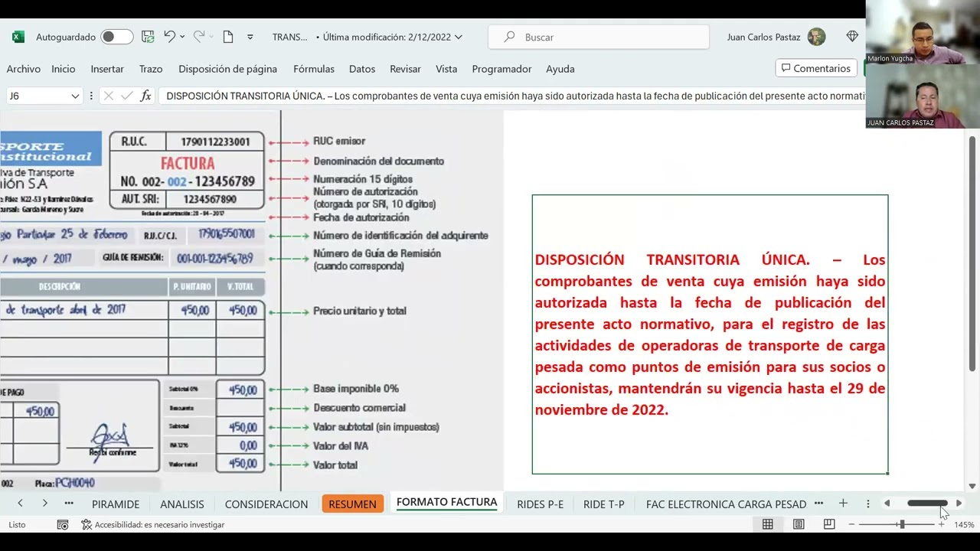Click Marlon Yugcha video thumbnail
Screen dimensions: 980x551
pos(923,31)
